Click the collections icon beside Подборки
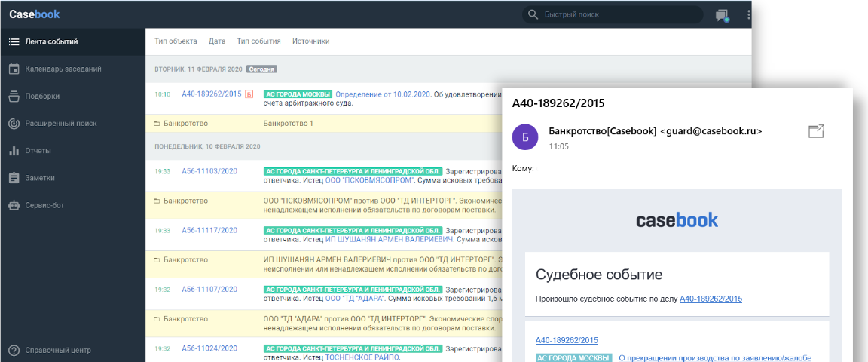The image size is (868, 362). pos(14,97)
